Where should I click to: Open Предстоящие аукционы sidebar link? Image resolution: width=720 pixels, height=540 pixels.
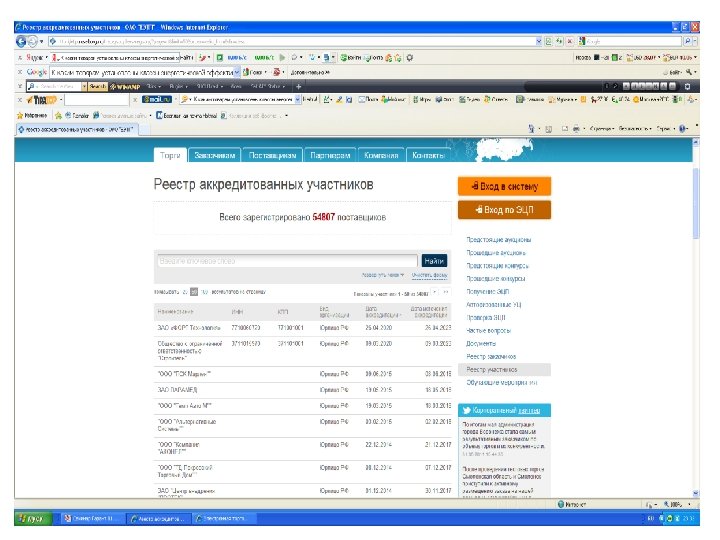[499, 240]
